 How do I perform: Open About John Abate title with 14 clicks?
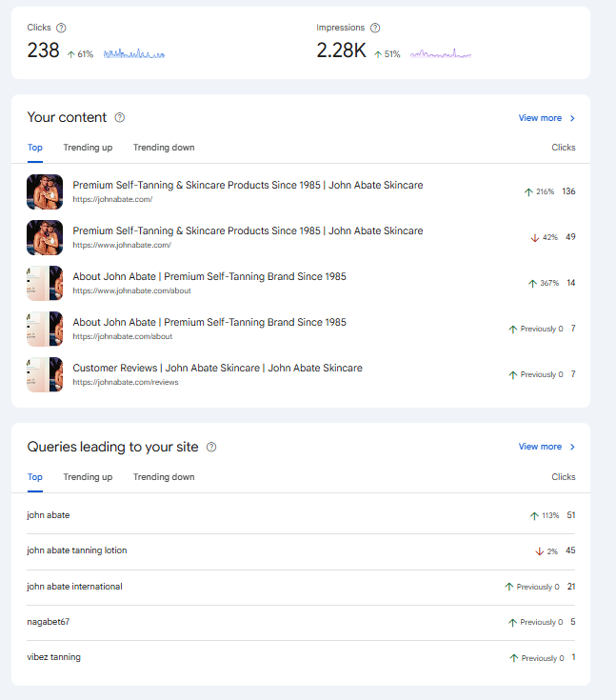pos(209,276)
